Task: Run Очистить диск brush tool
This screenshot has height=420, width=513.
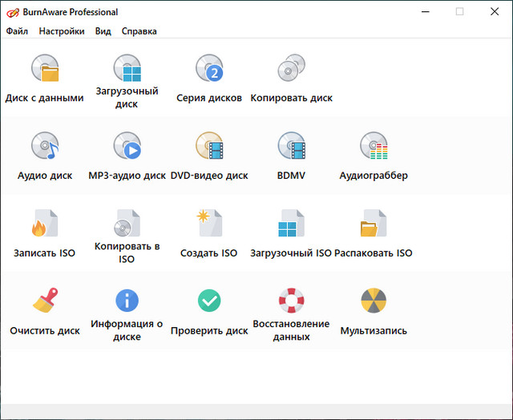Action: [x=45, y=302]
